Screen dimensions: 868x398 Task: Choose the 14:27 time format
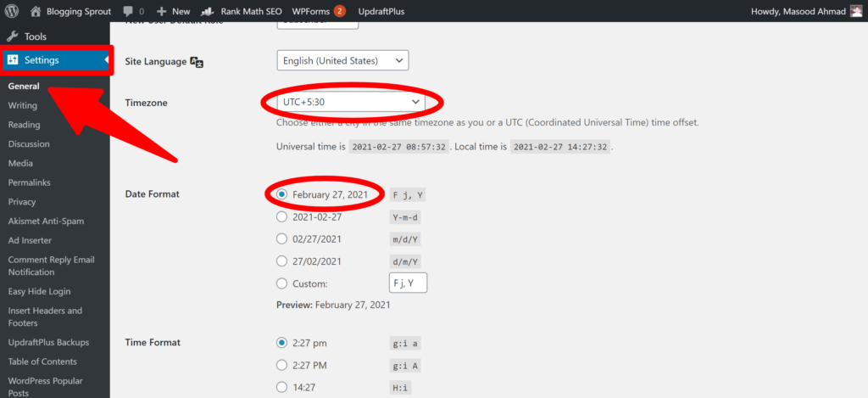click(x=281, y=387)
